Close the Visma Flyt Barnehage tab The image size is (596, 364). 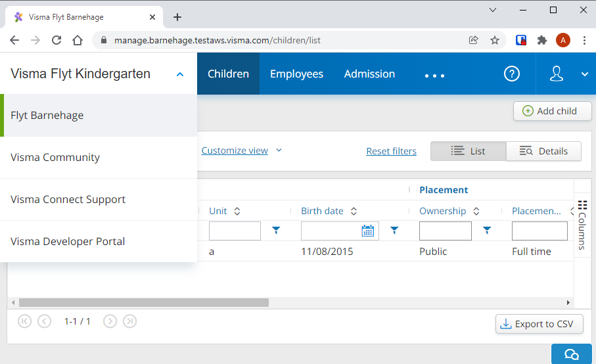point(152,17)
